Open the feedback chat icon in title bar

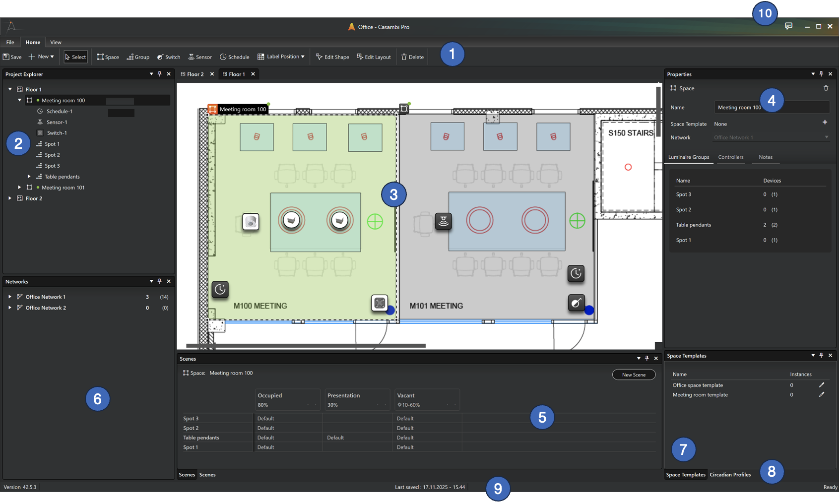(x=788, y=26)
